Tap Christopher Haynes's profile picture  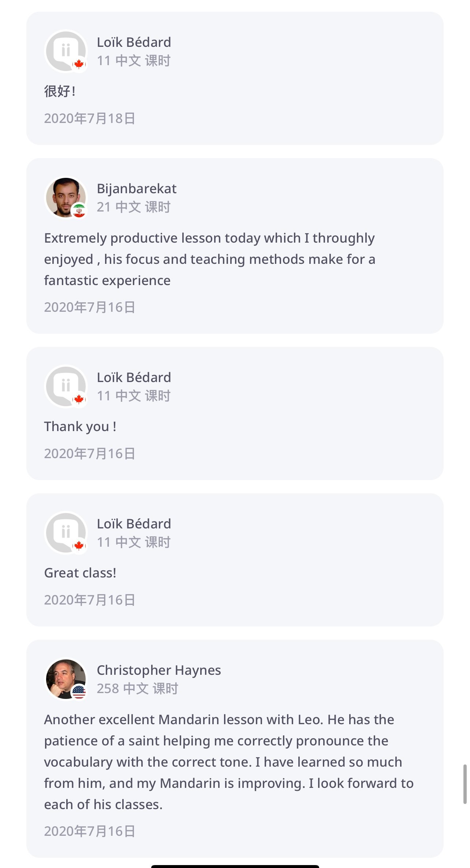[x=65, y=679]
